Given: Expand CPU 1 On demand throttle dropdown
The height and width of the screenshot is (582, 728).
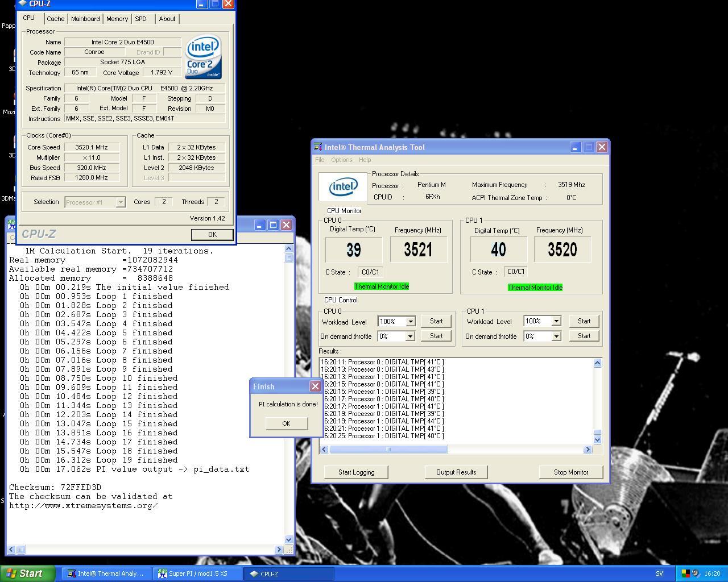Looking at the screenshot, I should tap(556, 336).
